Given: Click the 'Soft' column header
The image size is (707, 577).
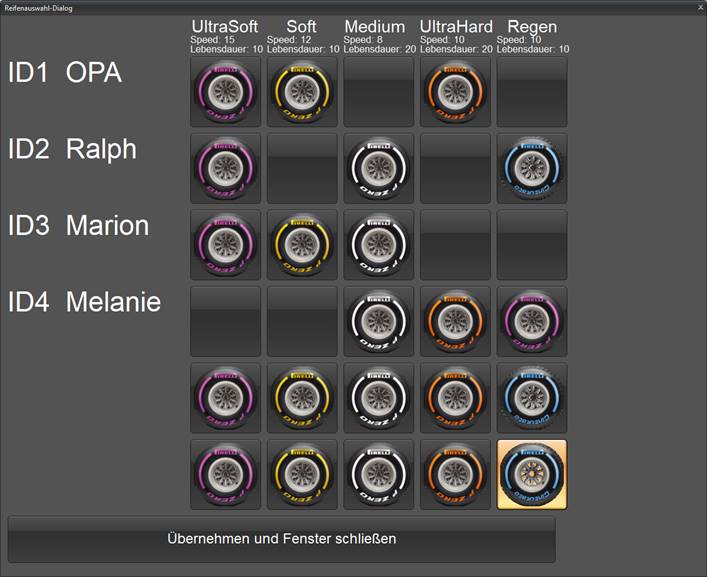Looking at the screenshot, I should (x=301, y=27).
